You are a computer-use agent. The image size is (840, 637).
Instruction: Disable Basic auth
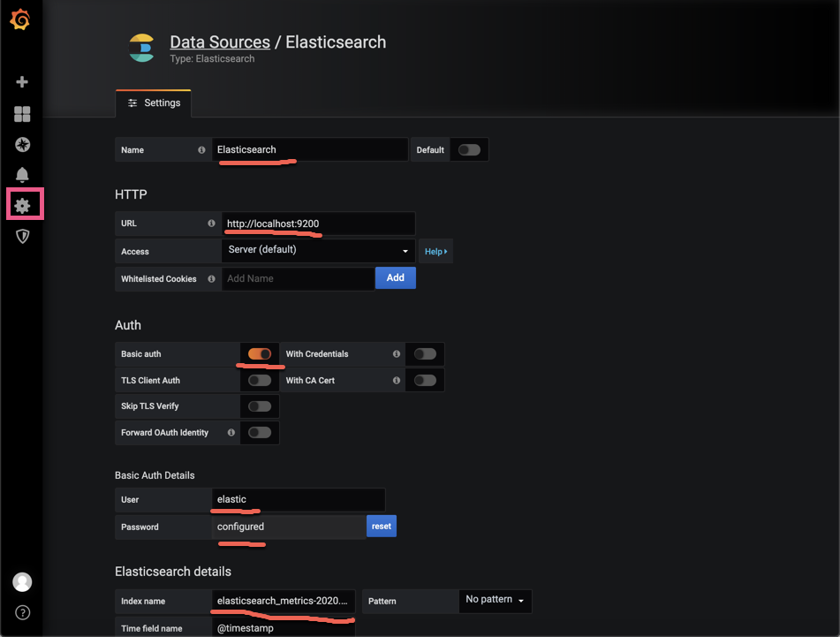tap(260, 353)
